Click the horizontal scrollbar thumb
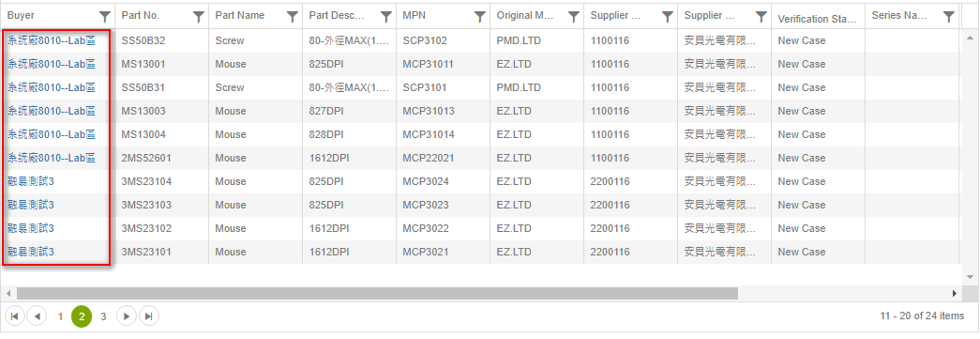 click(x=378, y=293)
